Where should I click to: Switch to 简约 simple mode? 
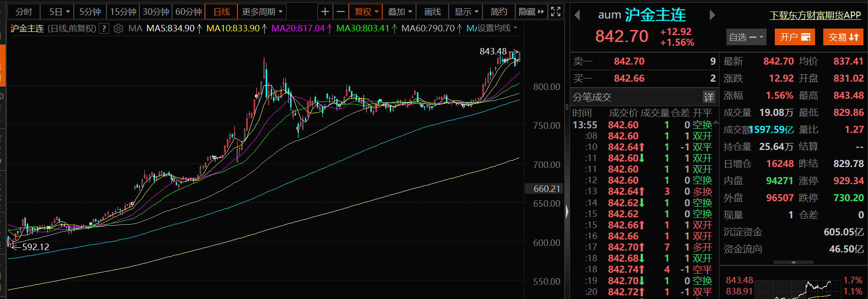coord(499,12)
